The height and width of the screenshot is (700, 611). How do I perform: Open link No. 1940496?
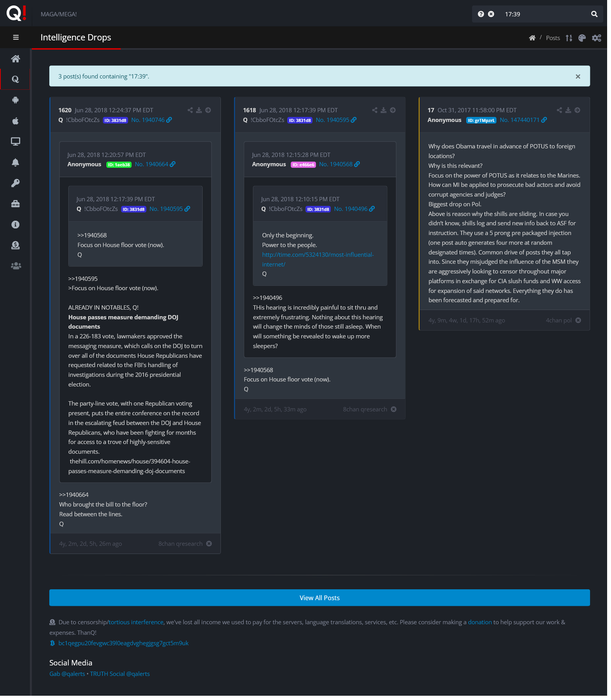[x=354, y=209]
